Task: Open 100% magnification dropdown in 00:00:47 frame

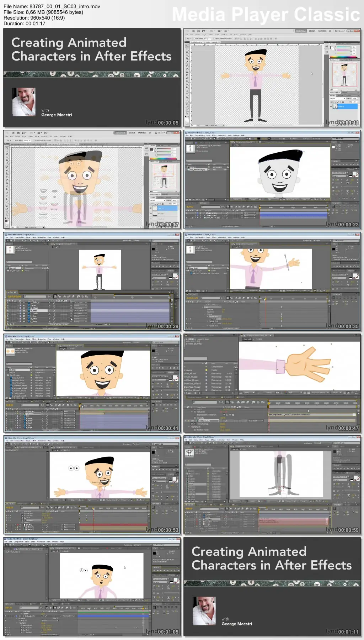Action: [x=248, y=393]
